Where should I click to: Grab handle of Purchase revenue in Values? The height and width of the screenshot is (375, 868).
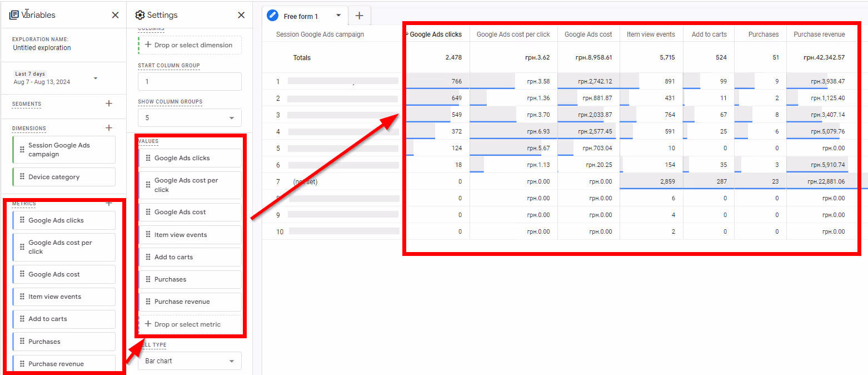[x=148, y=302]
